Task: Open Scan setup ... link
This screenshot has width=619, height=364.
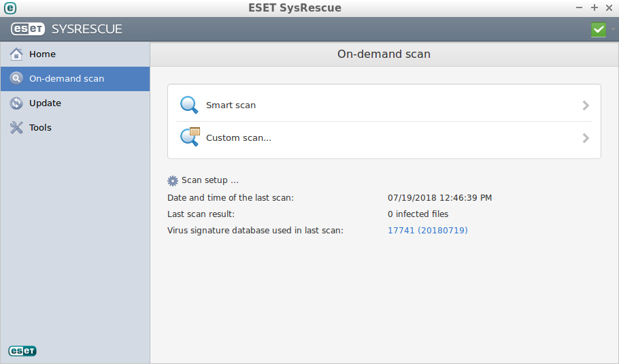Action: coord(210,180)
